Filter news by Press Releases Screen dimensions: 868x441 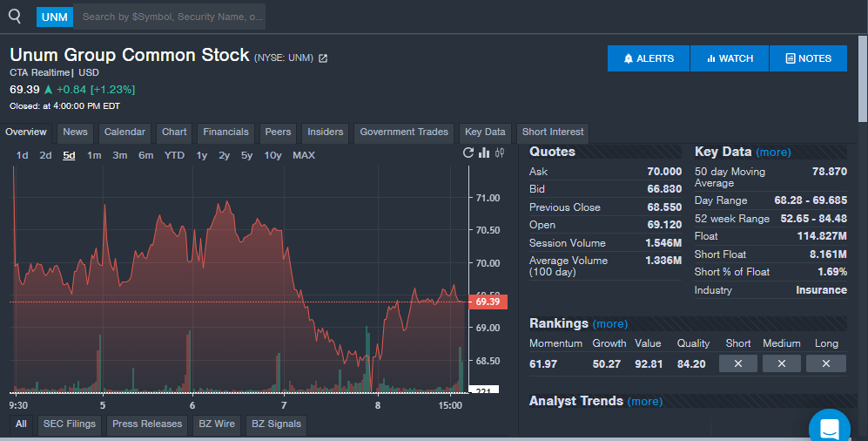pyautogui.click(x=147, y=424)
